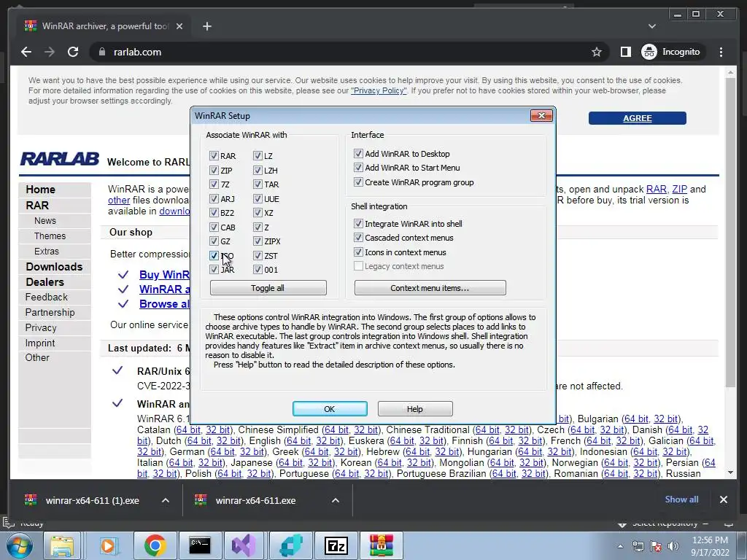
Task: Click Show all downloads link
Action: (x=681, y=499)
